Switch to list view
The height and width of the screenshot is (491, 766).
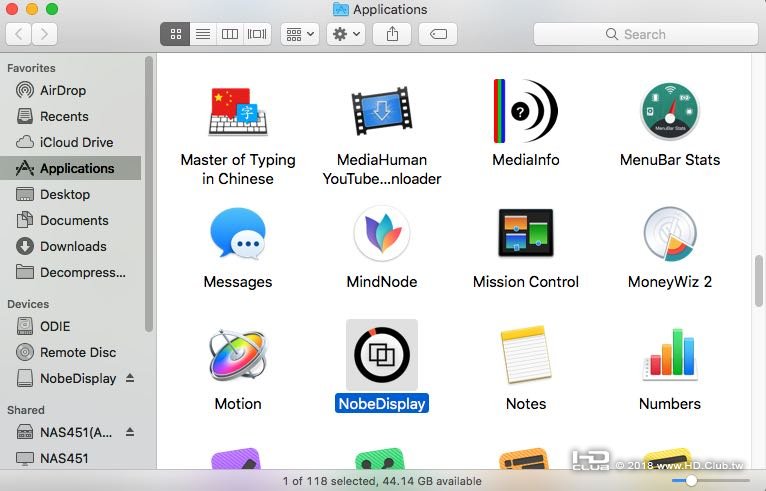click(203, 34)
